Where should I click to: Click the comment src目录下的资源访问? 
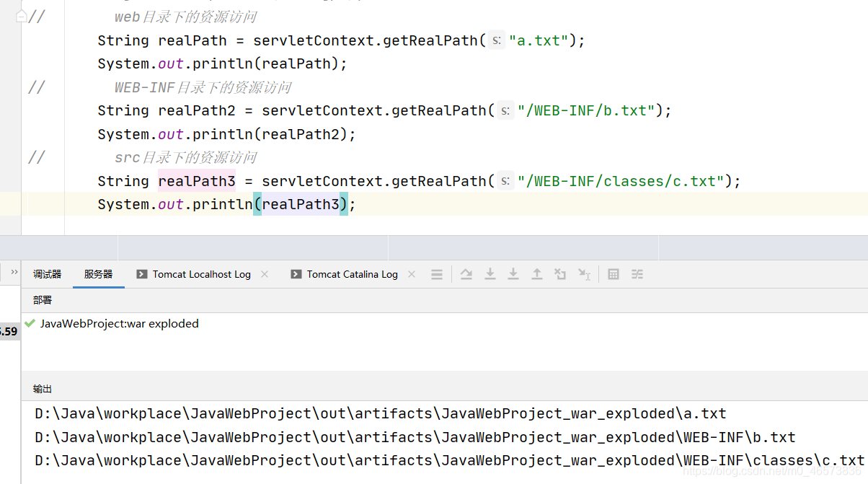186,157
